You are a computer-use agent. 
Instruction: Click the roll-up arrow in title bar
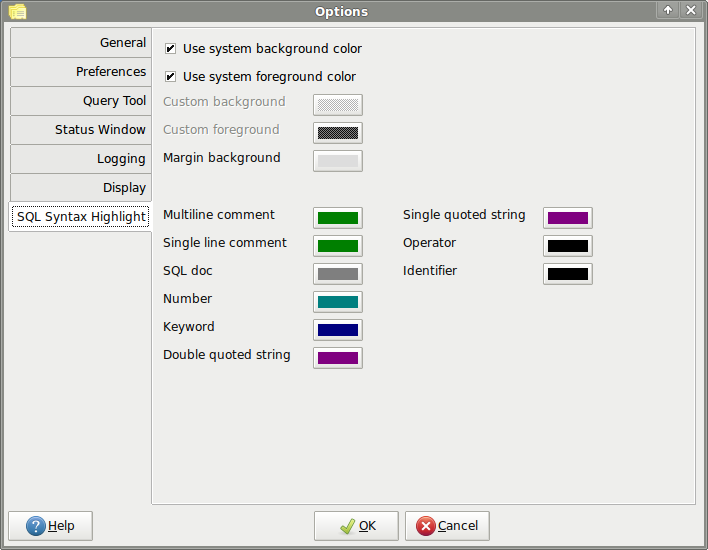pyautogui.click(x=668, y=11)
